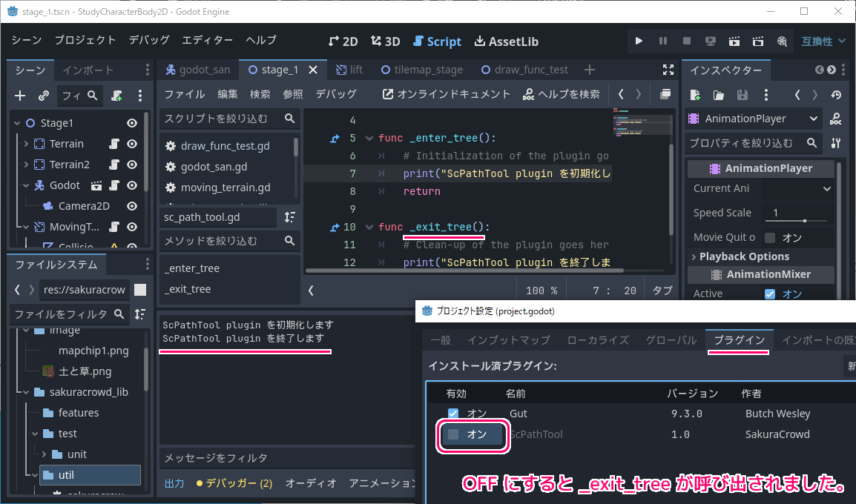Expand the Terrain node children

tap(26, 144)
